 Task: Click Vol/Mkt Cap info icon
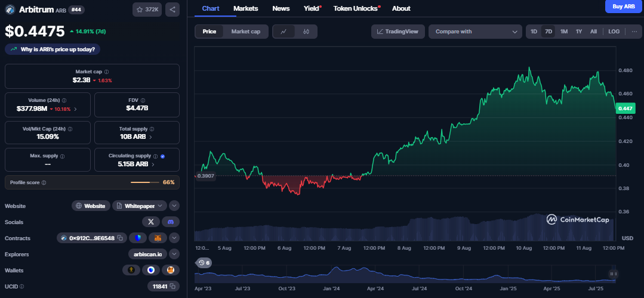tap(70, 129)
